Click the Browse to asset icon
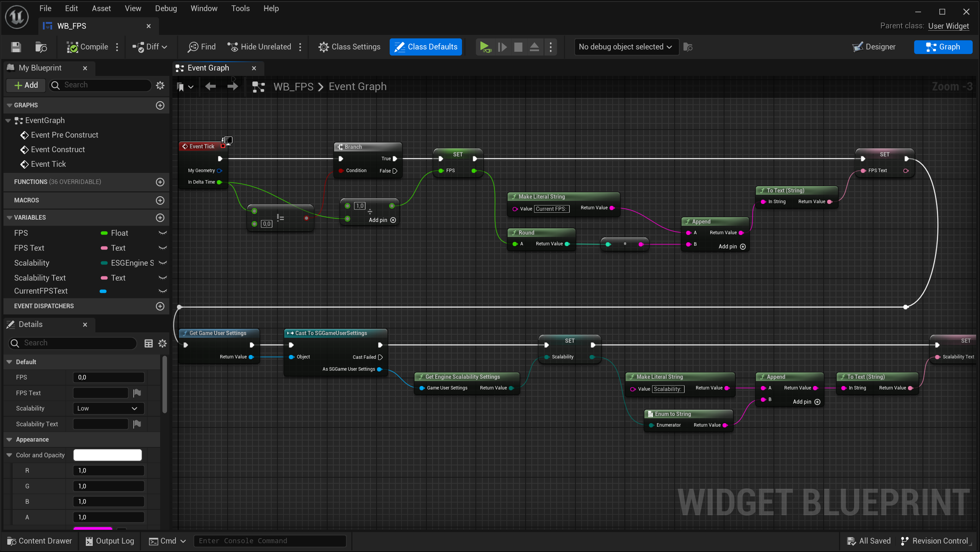Screen dimensions: 980x552 pos(41,47)
